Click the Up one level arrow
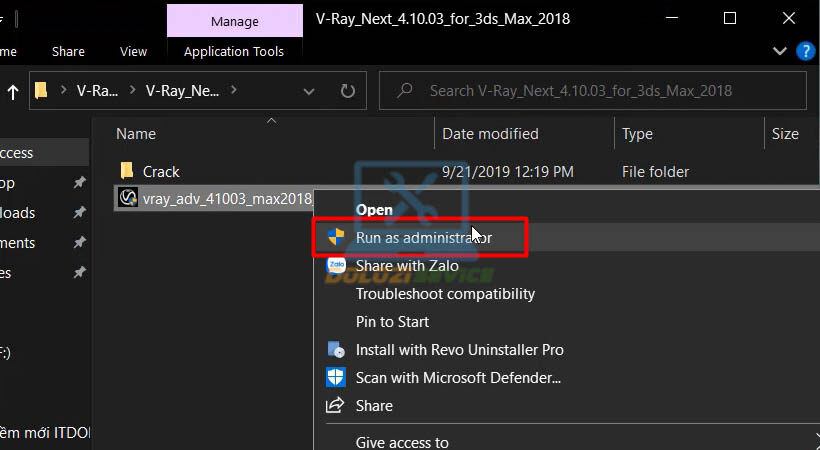820x450 pixels. [x=13, y=92]
